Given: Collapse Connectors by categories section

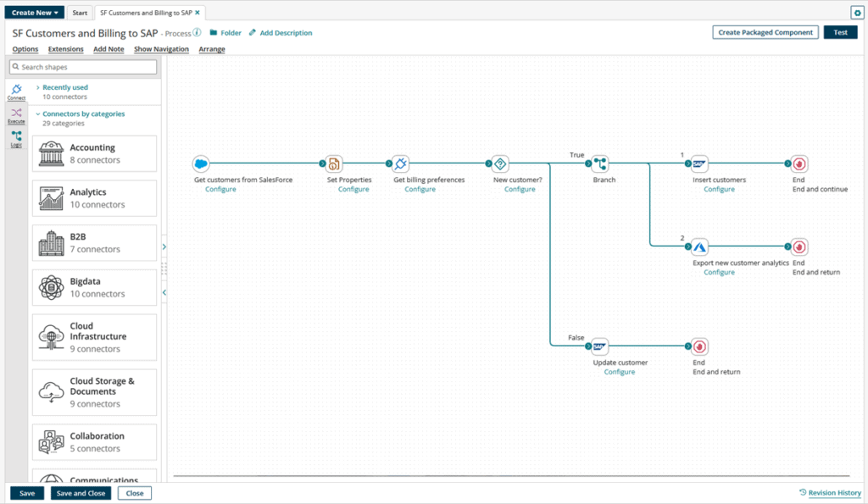Looking at the screenshot, I should 81,114.
